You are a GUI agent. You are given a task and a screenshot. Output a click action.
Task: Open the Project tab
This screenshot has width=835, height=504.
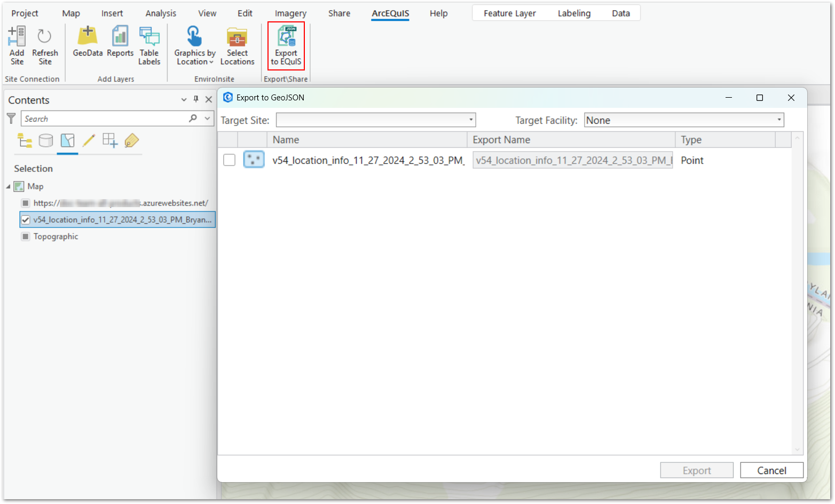(x=25, y=13)
